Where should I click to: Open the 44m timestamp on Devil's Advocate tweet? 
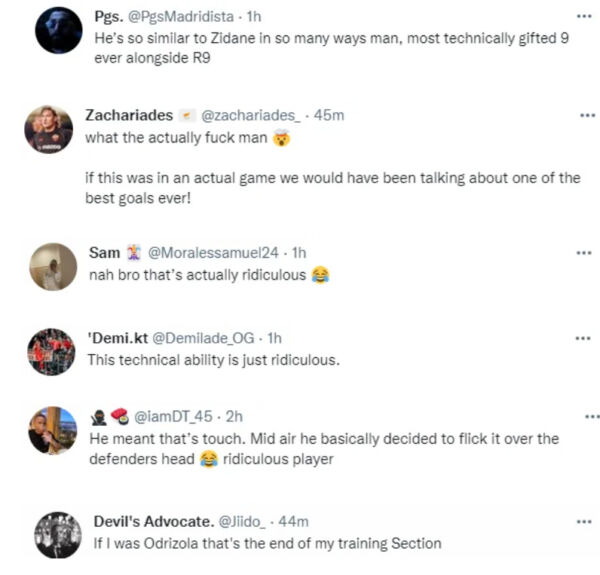tap(295, 522)
